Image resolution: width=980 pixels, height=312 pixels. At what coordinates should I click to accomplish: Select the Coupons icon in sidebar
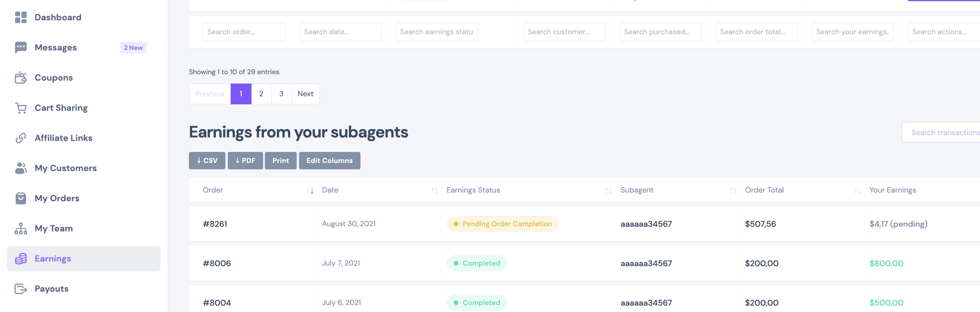(21, 78)
